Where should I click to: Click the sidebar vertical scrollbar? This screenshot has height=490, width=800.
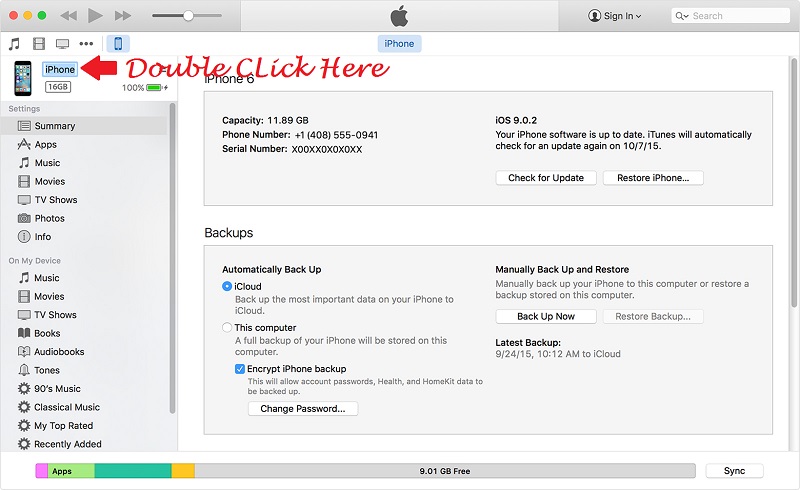(172, 258)
